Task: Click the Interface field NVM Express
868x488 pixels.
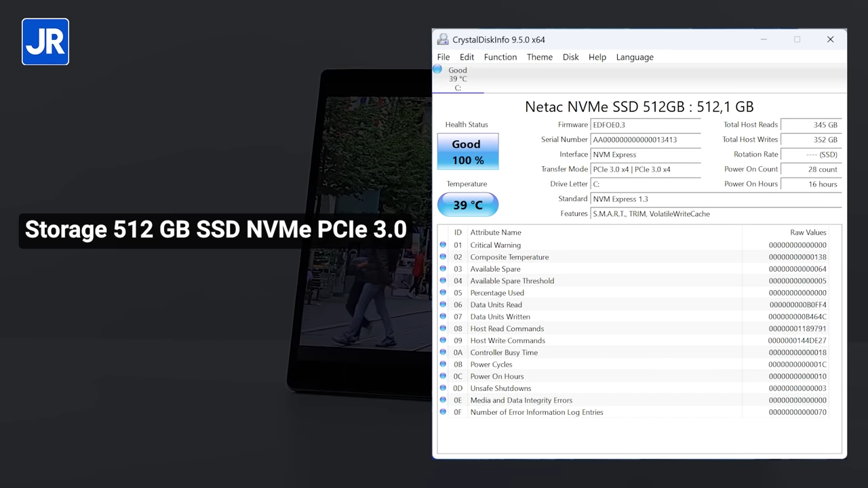Action: 646,155
